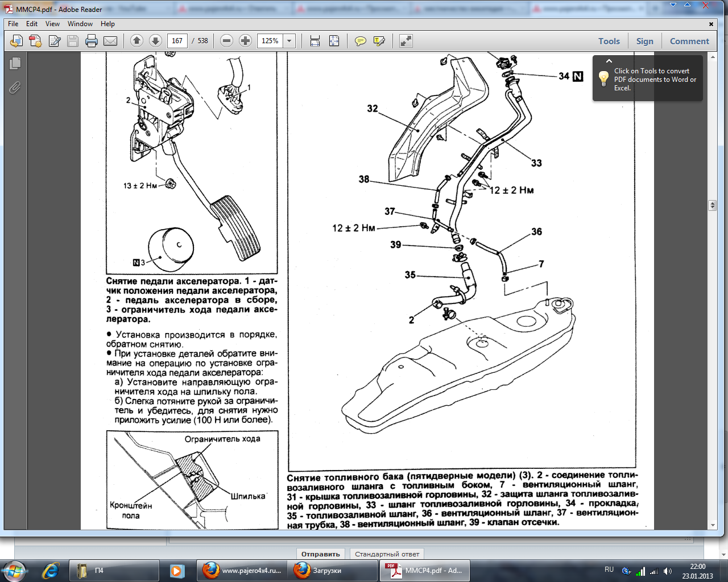Go to previous page arrow

pos(136,41)
